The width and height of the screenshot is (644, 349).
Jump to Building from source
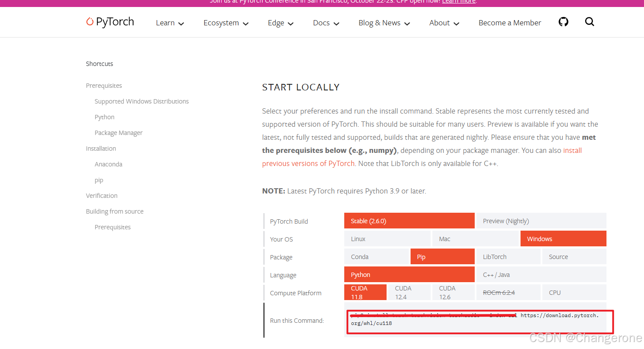point(115,211)
